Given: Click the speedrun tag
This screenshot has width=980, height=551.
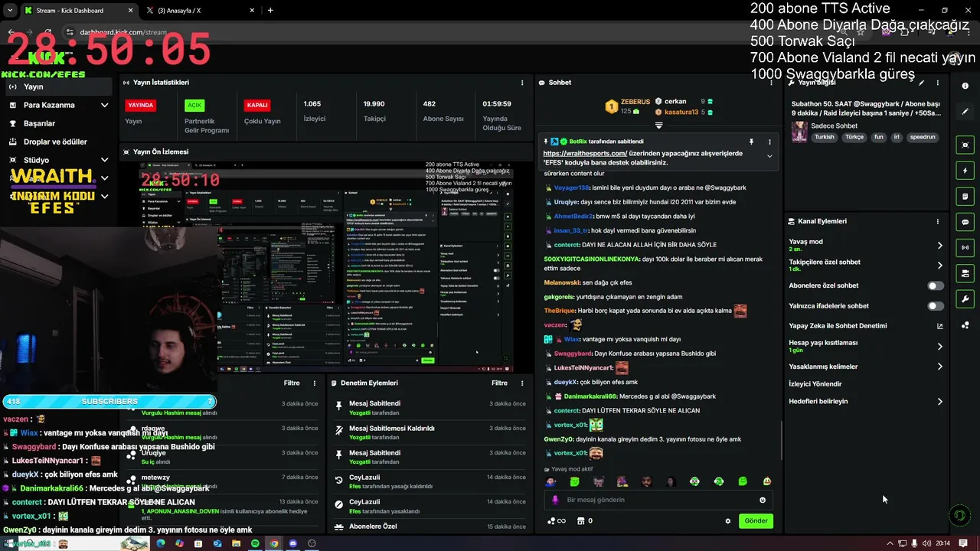Looking at the screenshot, I should [922, 137].
